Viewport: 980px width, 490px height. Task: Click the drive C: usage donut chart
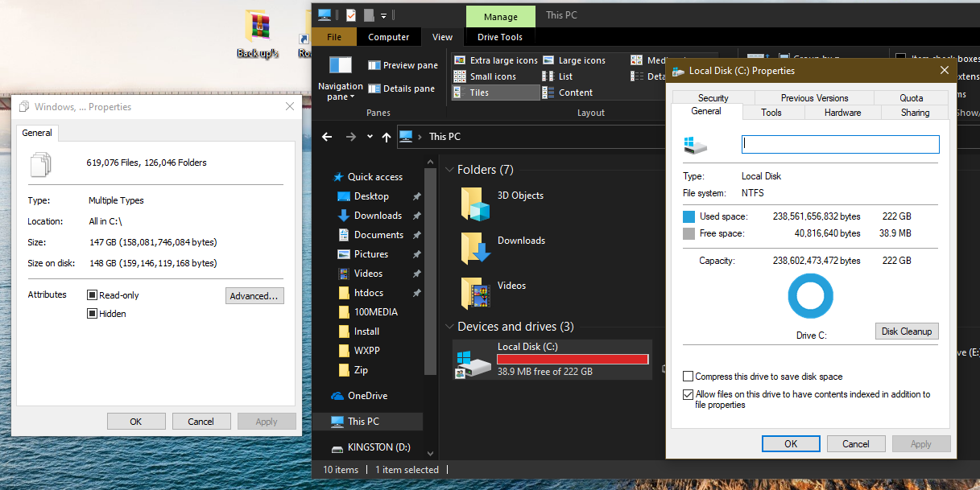coord(810,297)
